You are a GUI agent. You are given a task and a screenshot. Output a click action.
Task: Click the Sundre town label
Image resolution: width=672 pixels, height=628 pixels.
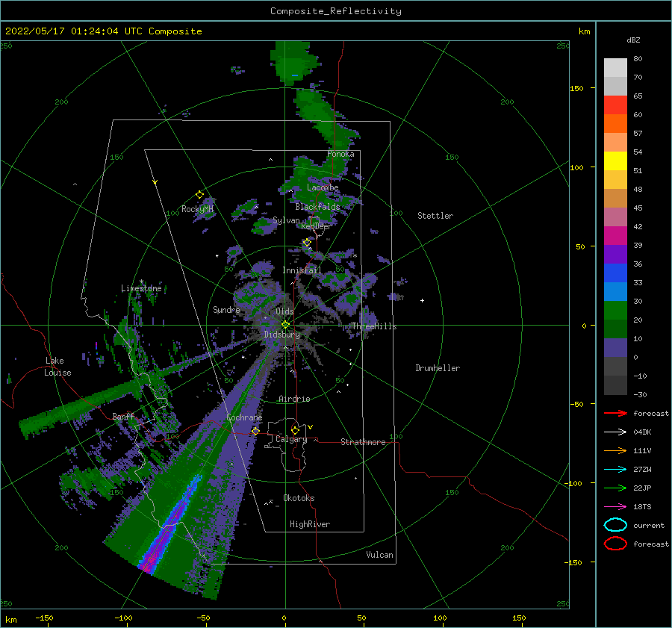tap(227, 309)
